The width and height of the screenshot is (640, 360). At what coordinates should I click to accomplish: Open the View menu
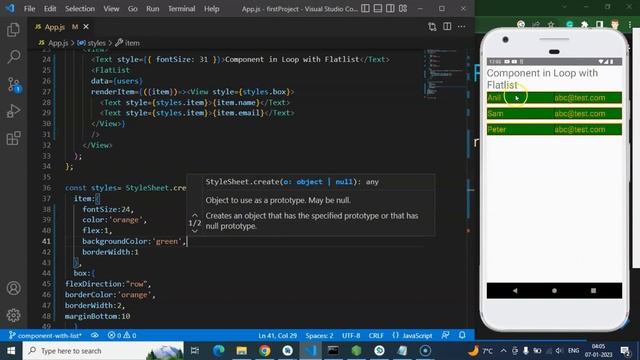point(111,9)
